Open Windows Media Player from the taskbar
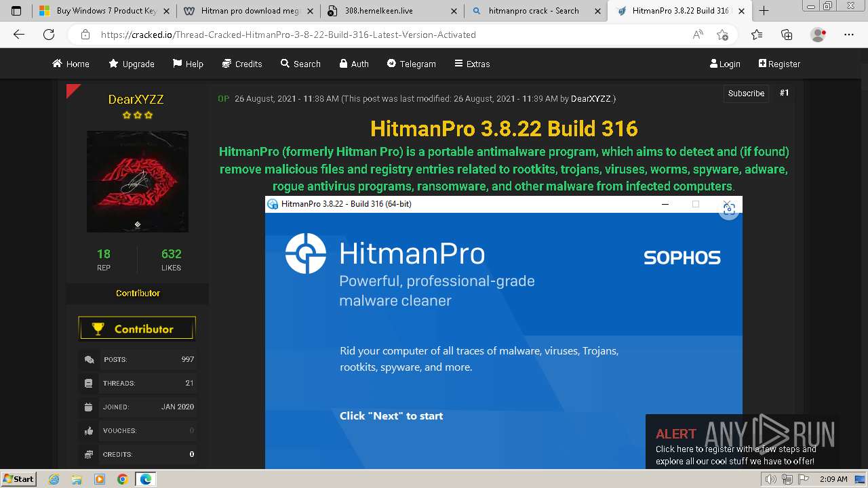Viewport: 868px width, 488px height. click(x=100, y=479)
